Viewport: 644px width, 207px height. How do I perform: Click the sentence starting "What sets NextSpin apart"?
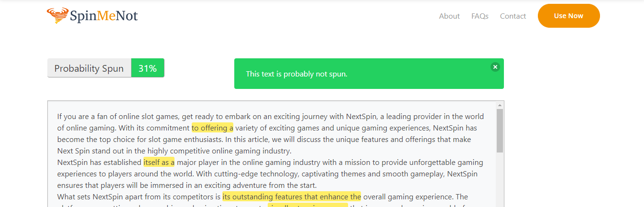coord(139,197)
